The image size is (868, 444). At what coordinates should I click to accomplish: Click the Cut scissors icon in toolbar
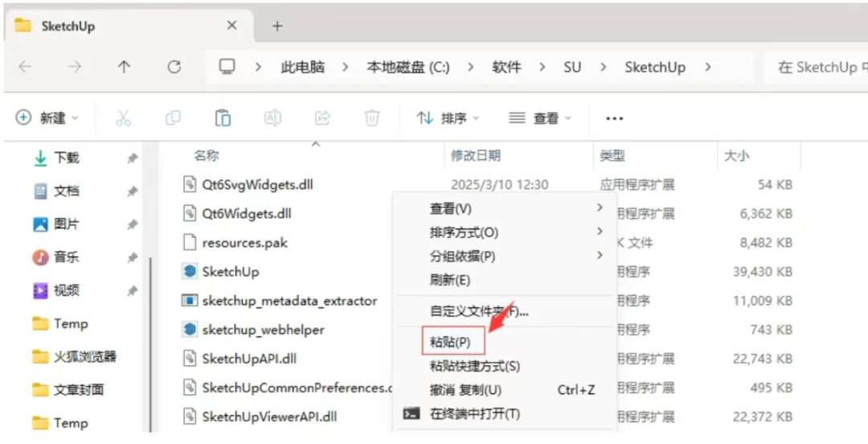123,118
